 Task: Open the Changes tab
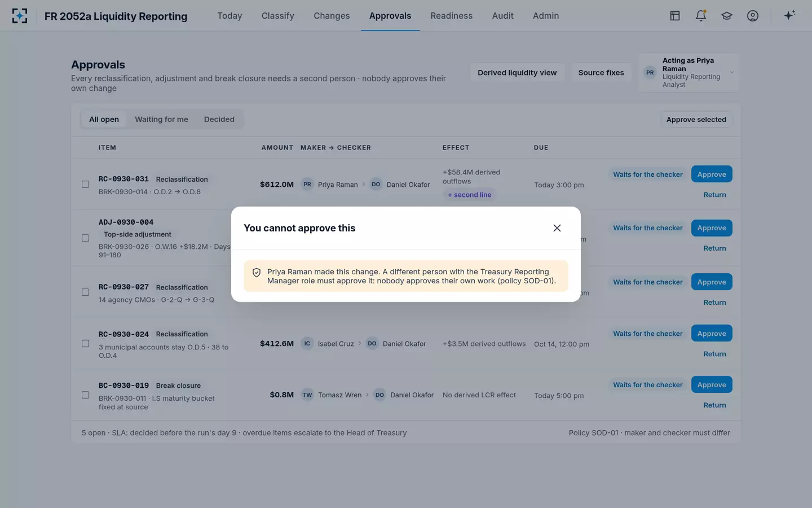332,16
